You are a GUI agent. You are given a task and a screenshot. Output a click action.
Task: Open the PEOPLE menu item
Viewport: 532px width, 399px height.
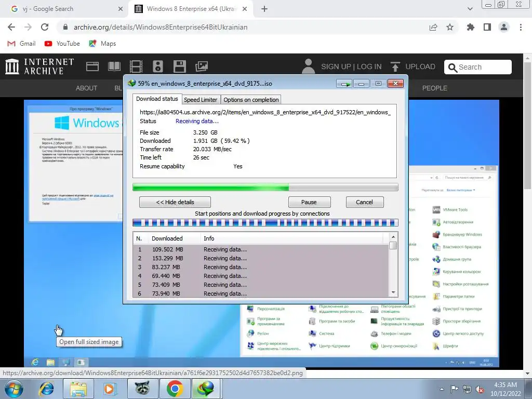pos(435,88)
